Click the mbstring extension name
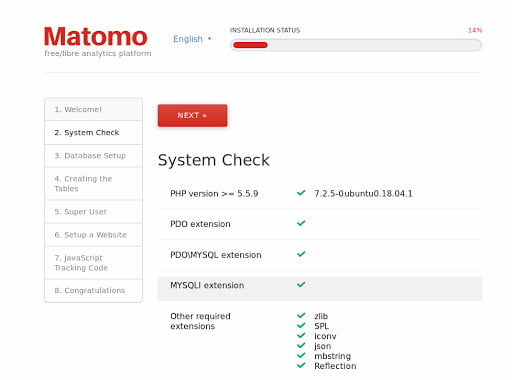The height and width of the screenshot is (380, 512). coord(333,356)
